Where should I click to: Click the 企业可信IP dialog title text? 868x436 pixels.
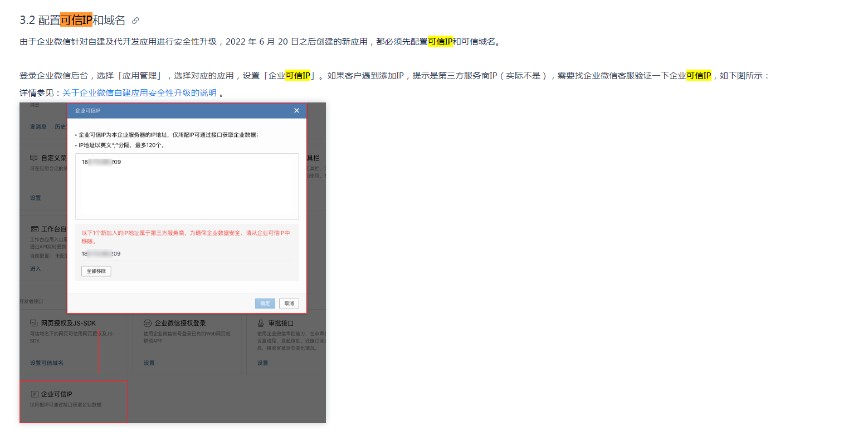(x=87, y=111)
